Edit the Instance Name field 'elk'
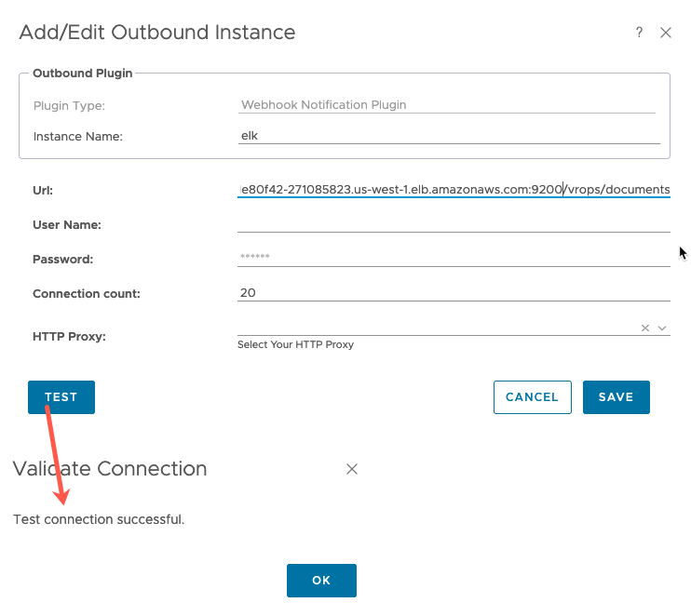Image resolution: width=691 pixels, height=616 pixels. point(449,136)
